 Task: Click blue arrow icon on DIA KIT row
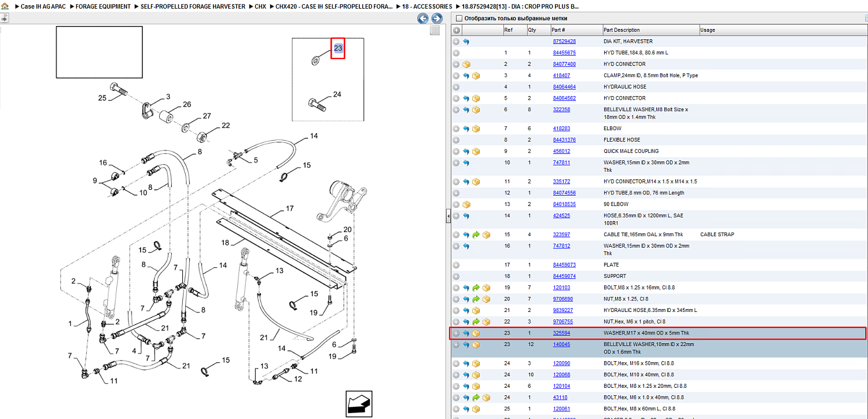point(466,42)
